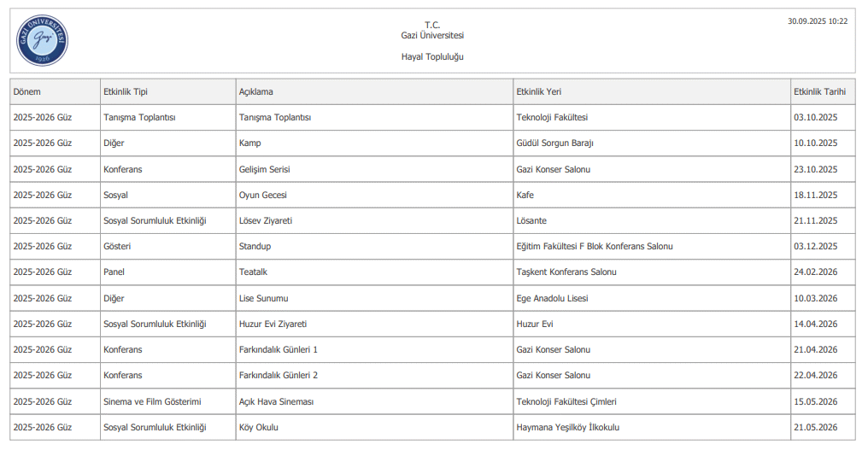Select the Haymana Yeşilköy İlkokulu cell
Image resolution: width=868 pixels, height=456 pixels.
pyautogui.click(x=567, y=427)
